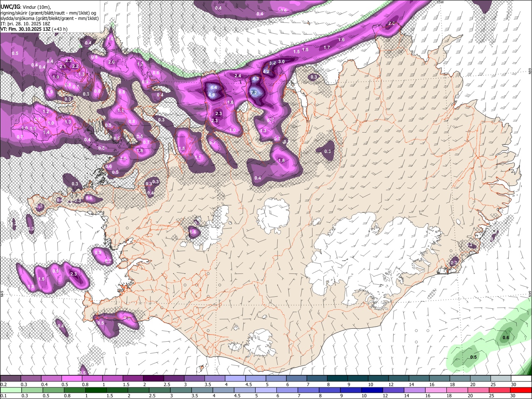The width and height of the screenshot is (532, 399).
Task: Click the 'VT: Fim. 30.10.2025 13Z (+43 h)' line
Action: [x=34, y=29]
